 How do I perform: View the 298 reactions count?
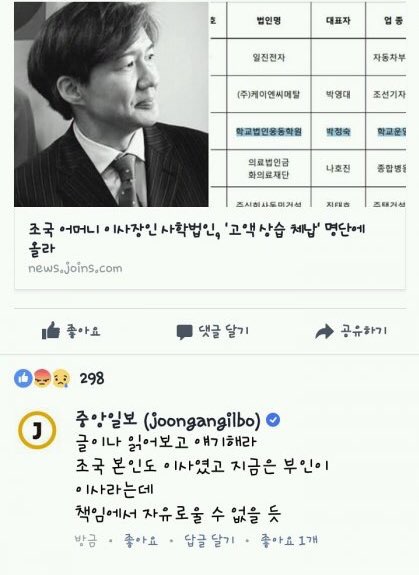pos(92,378)
